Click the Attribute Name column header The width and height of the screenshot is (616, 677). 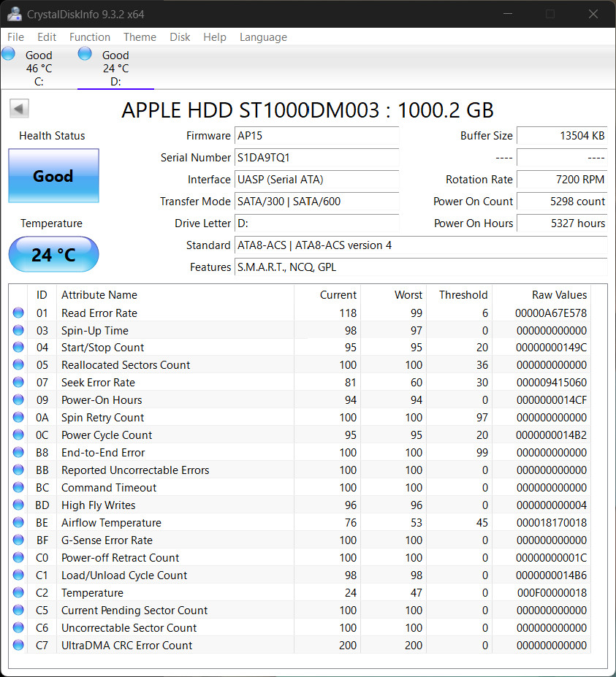pos(175,295)
